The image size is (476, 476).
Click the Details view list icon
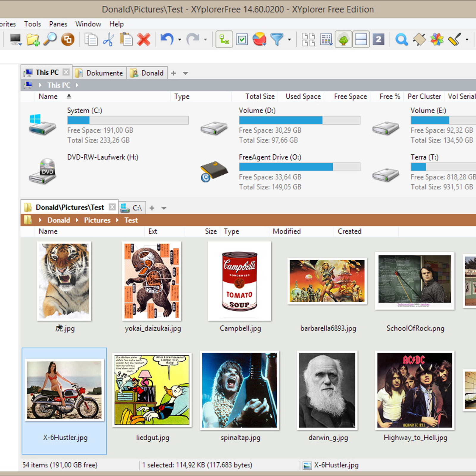pos(326,39)
